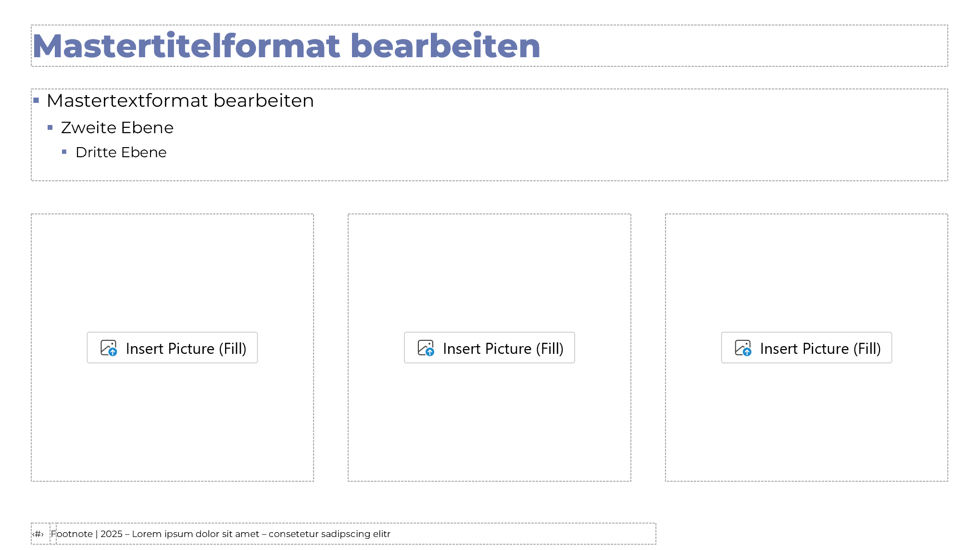Select the left picture placeholder's empty upper area

(x=172, y=264)
